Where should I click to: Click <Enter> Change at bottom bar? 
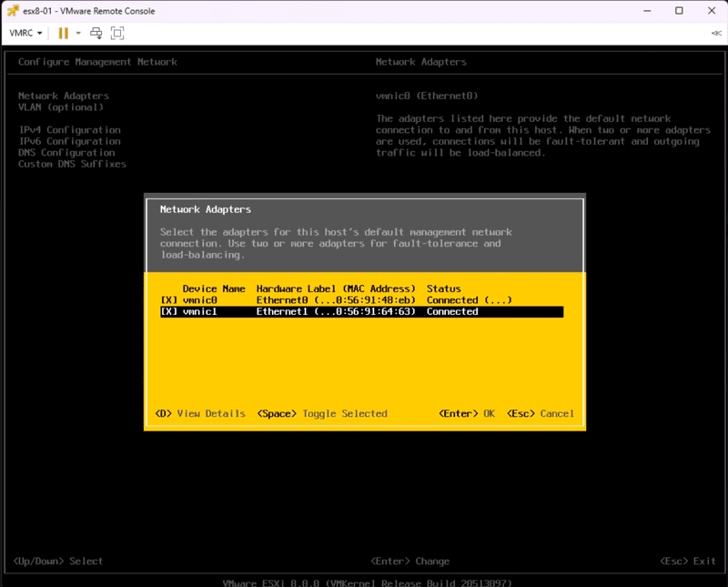(410, 561)
